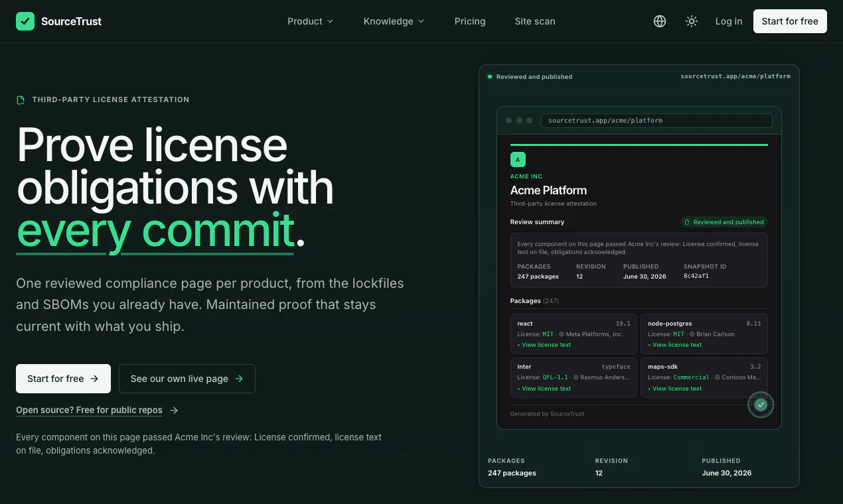
Task: Click the Snapshot ID value 8c42af1
Action: point(696,276)
